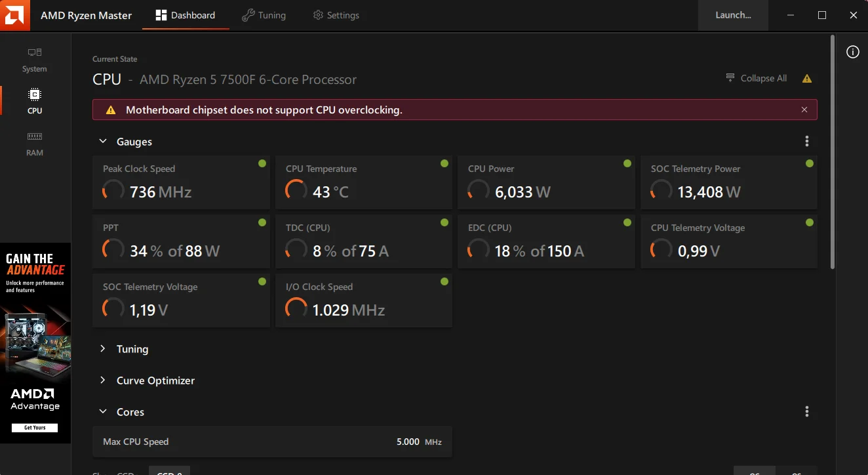Click the yellow warning triangle beside Collapse All

(x=807, y=79)
